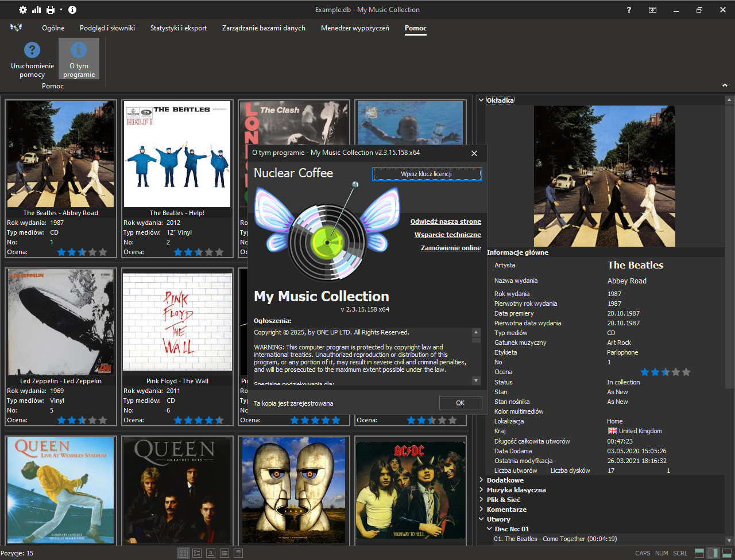
Task: Select Queen Live at Wembley Stadium cover
Action: pos(60,490)
